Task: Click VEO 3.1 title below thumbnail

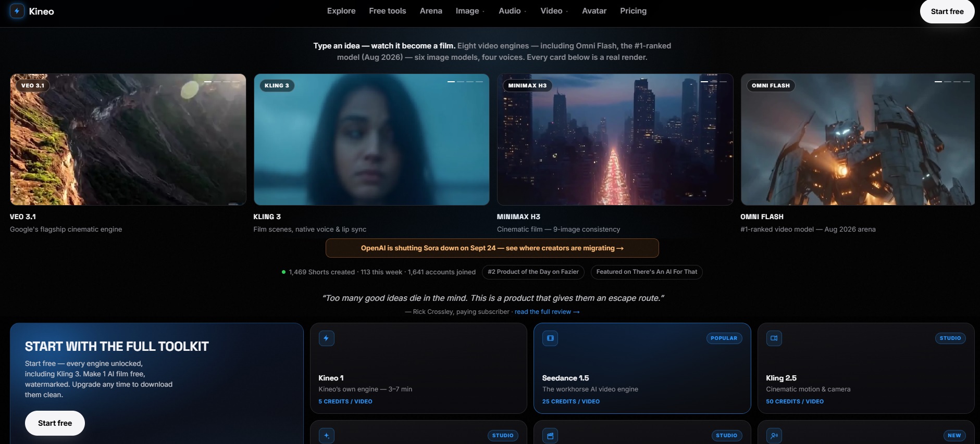Action: tap(23, 217)
